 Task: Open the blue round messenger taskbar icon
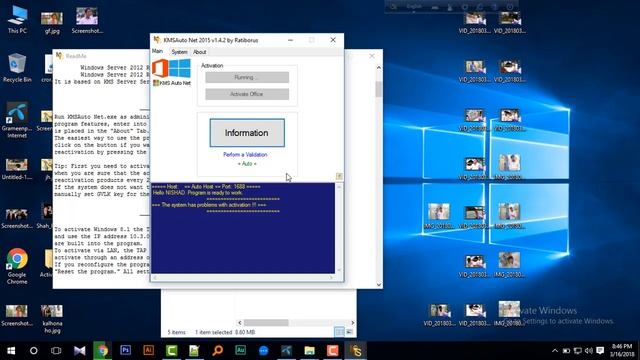pyautogui.click(x=264, y=351)
